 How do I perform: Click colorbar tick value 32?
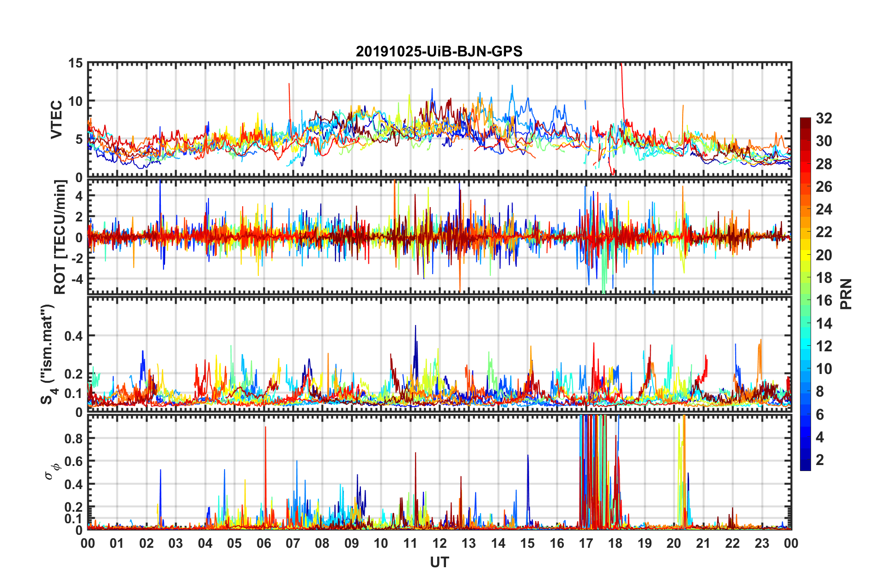(x=824, y=118)
